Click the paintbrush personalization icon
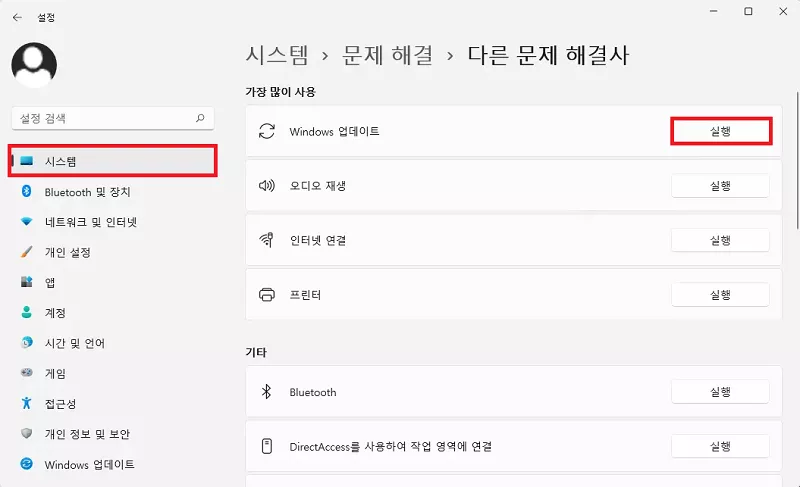The image size is (800, 487). 27,252
